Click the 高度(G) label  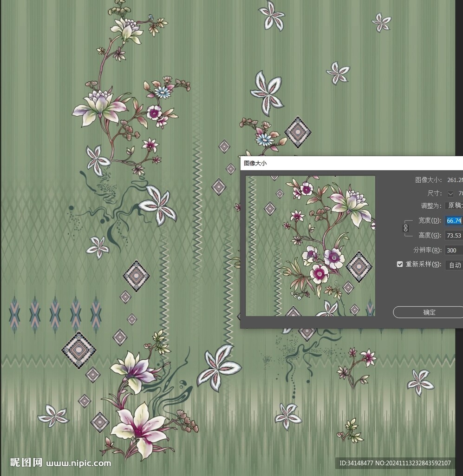click(x=430, y=235)
